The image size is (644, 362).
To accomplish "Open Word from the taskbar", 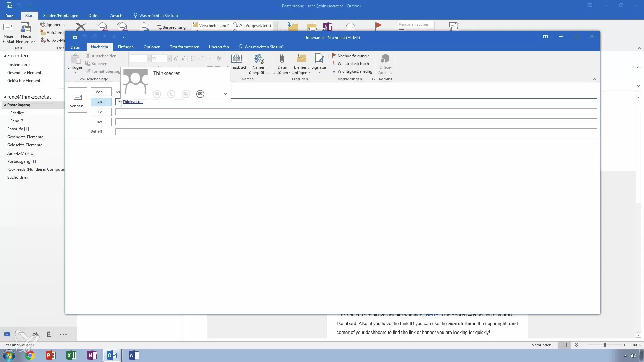I will pos(133,355).
